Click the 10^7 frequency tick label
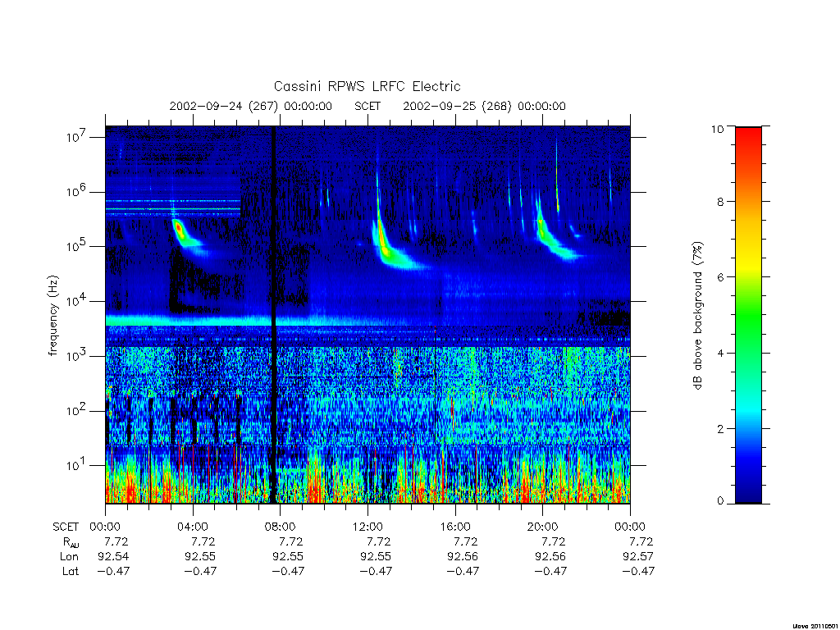This screenshot has height=630, width=840. 76,136
